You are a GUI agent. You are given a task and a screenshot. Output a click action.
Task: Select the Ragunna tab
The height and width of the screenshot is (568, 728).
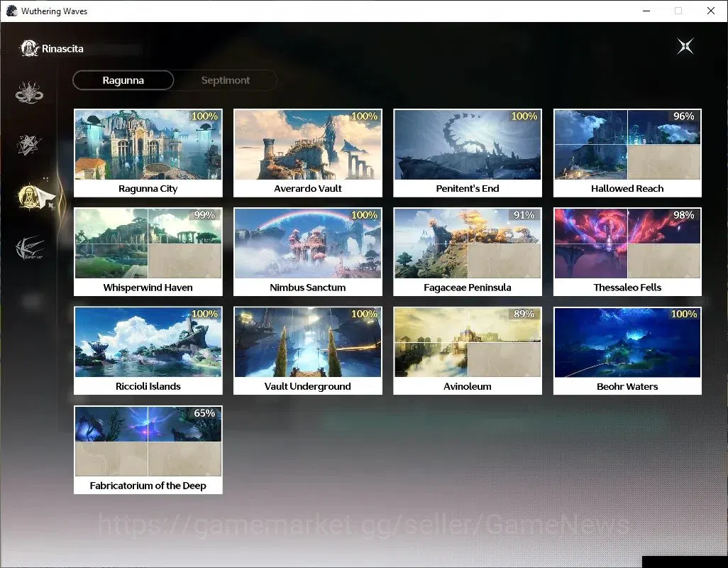point(123,80)
